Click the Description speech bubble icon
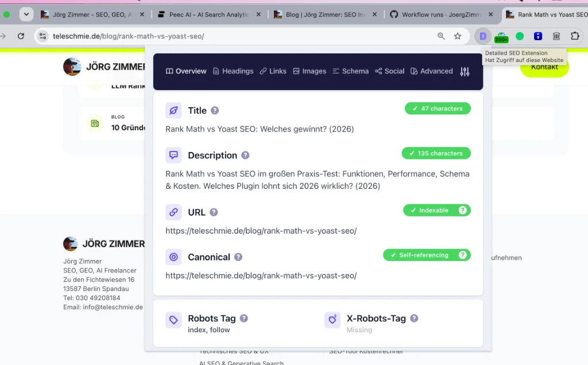The image size is (588, 365). click(x=173, y=155)
